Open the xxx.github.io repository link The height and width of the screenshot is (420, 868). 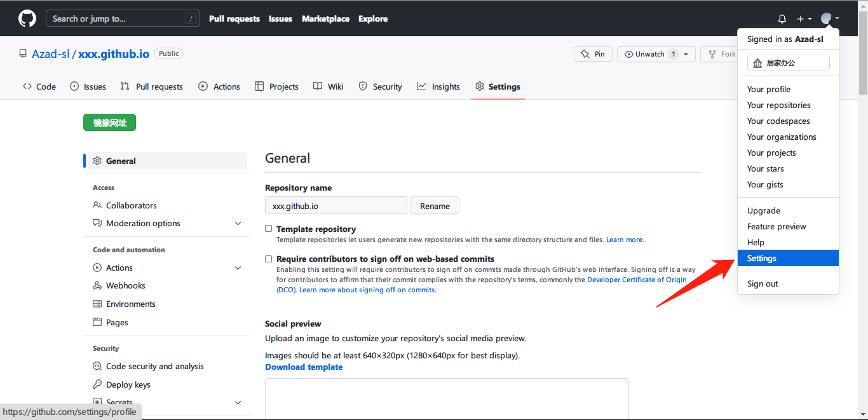point(114,54)
